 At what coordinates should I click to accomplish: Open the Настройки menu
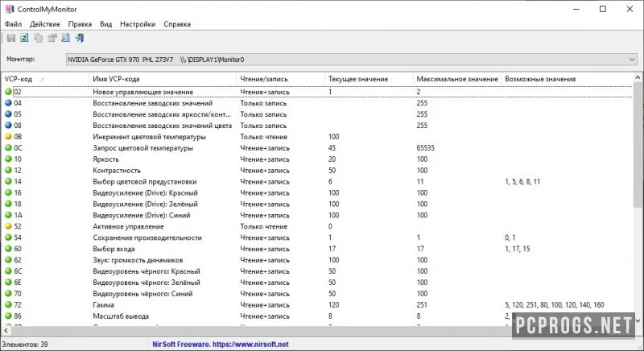(138, 24)
